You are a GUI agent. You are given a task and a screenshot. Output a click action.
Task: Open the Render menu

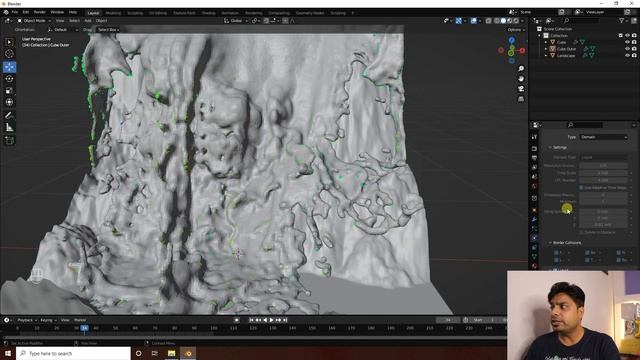point(40,13)
